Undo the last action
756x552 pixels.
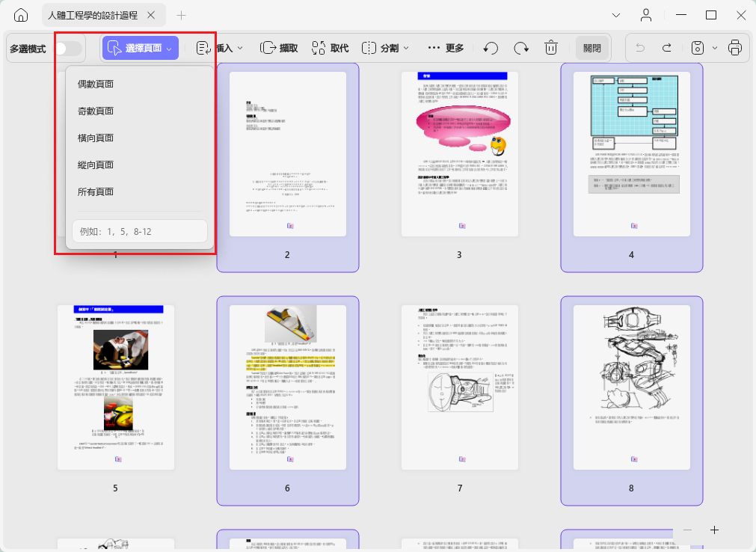coord(640,48)
